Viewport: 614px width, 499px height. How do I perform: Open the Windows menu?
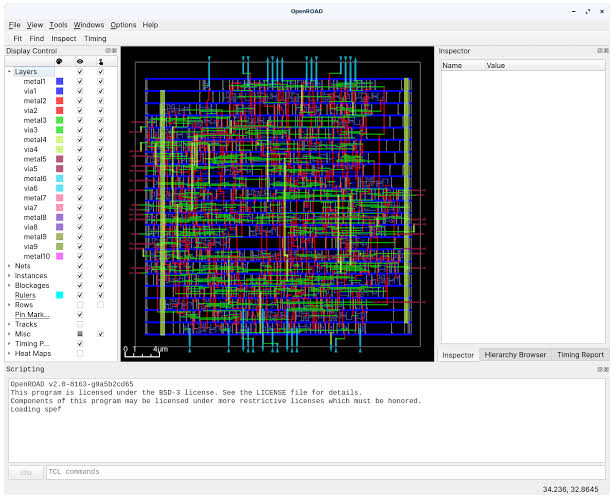pyautogui.click(x=89, y=25)
